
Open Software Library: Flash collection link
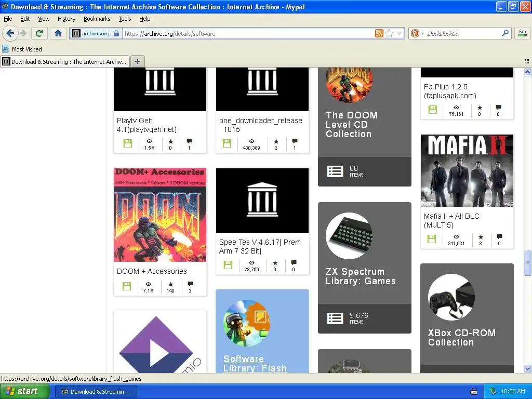[x=255, y=363]
